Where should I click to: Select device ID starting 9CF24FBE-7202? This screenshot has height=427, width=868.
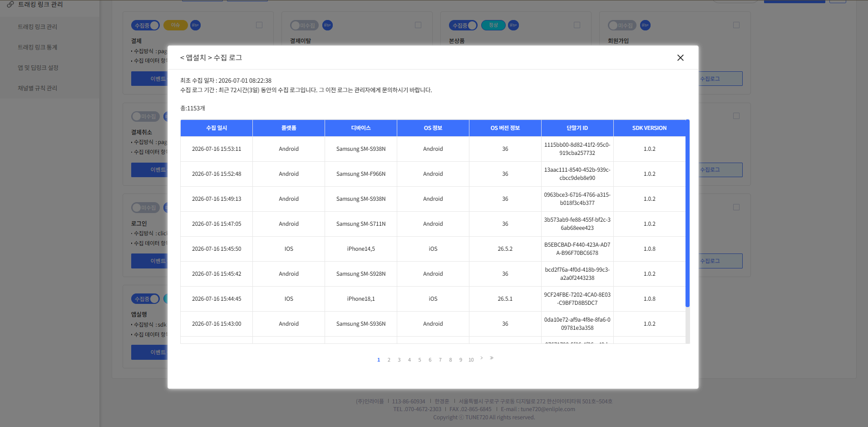point(577,299)
